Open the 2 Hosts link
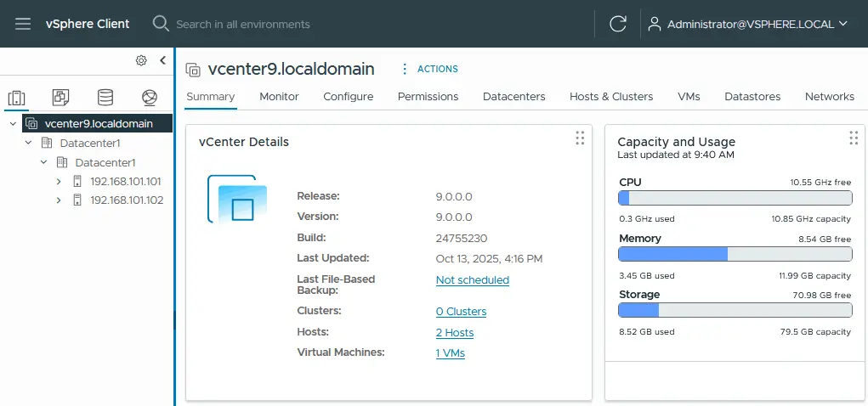The image size is (868, 406). click(455, 332)
